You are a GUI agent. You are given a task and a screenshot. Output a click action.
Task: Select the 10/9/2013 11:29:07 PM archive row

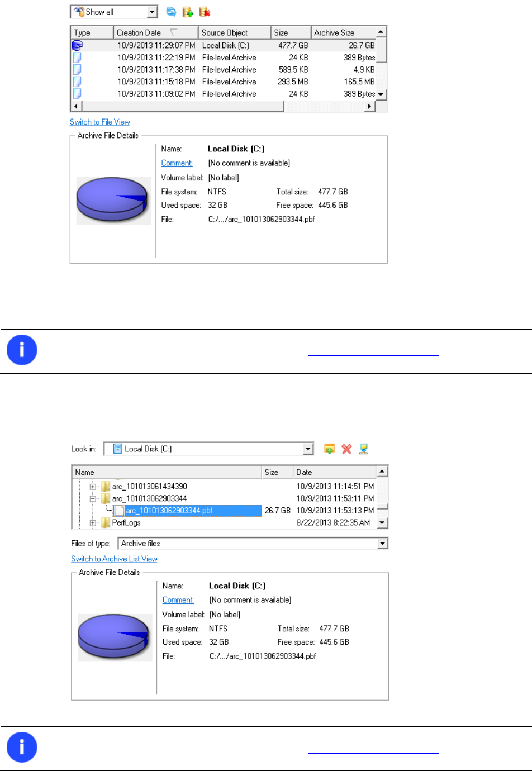(224, 46)
